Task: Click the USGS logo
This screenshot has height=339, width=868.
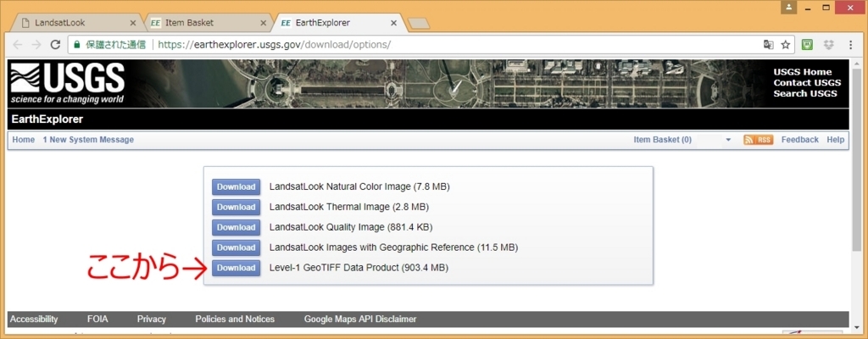Action: (68, 84)
